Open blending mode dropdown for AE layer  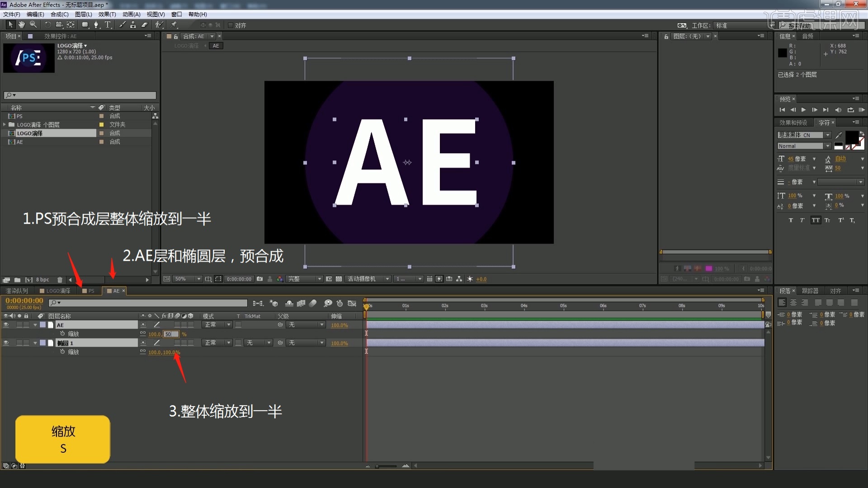pyautogui.click(x=218, y=325)
